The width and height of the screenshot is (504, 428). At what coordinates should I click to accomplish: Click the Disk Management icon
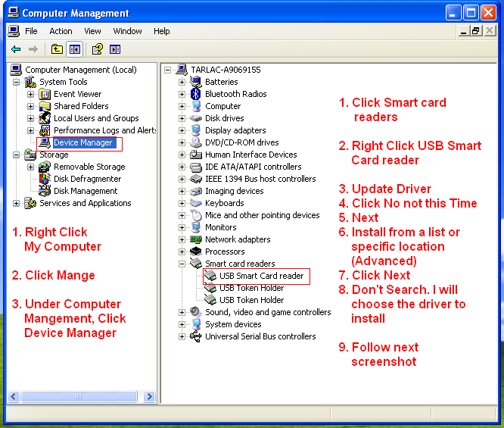pyautogui.click(x=45, y=190)
